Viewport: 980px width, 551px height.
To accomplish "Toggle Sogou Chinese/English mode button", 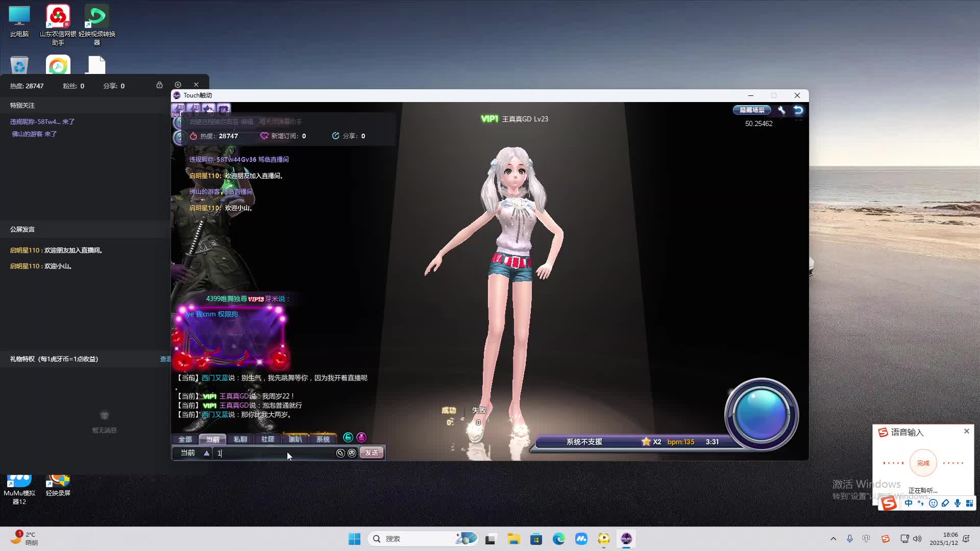I will (909, 504).
